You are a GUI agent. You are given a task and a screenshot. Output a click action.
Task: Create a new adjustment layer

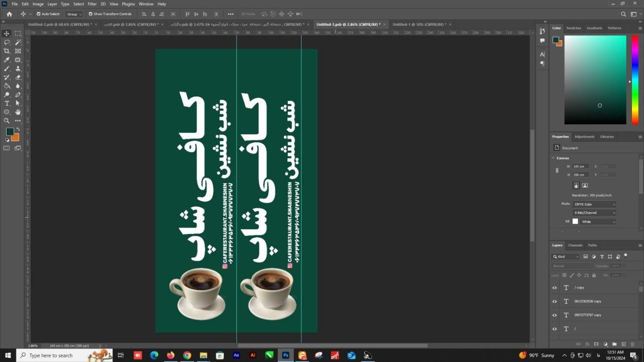pyautogui.click(x=605, y=344)
